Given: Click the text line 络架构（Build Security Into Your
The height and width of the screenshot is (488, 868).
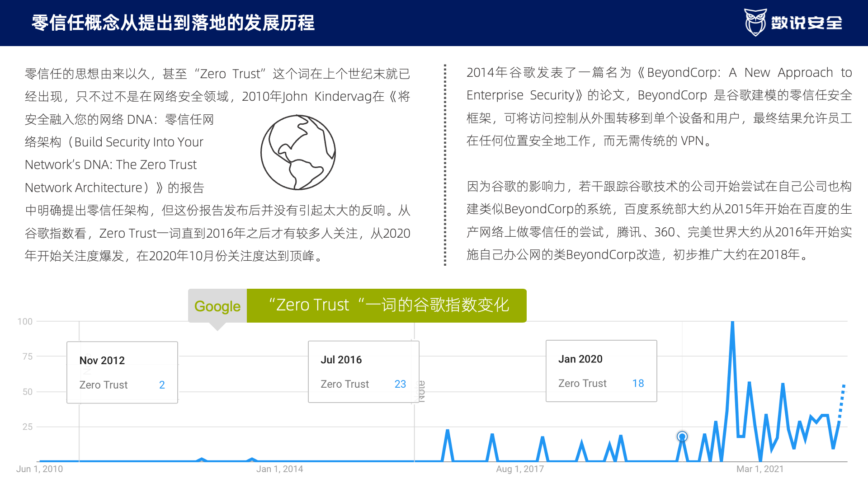Looking at the screenshot, I should (x=114, y=142).
